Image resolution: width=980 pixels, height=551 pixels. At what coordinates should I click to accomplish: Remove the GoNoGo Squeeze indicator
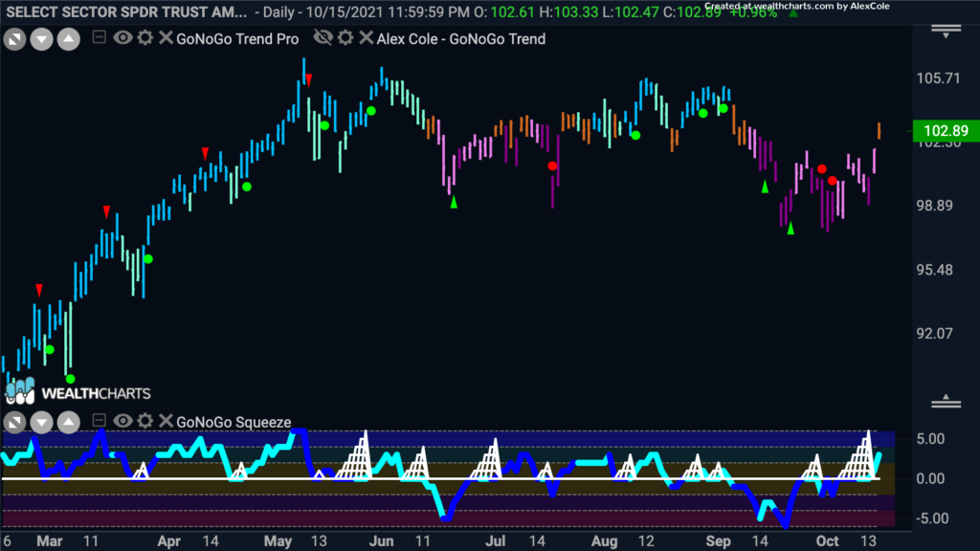coord(166,421)
